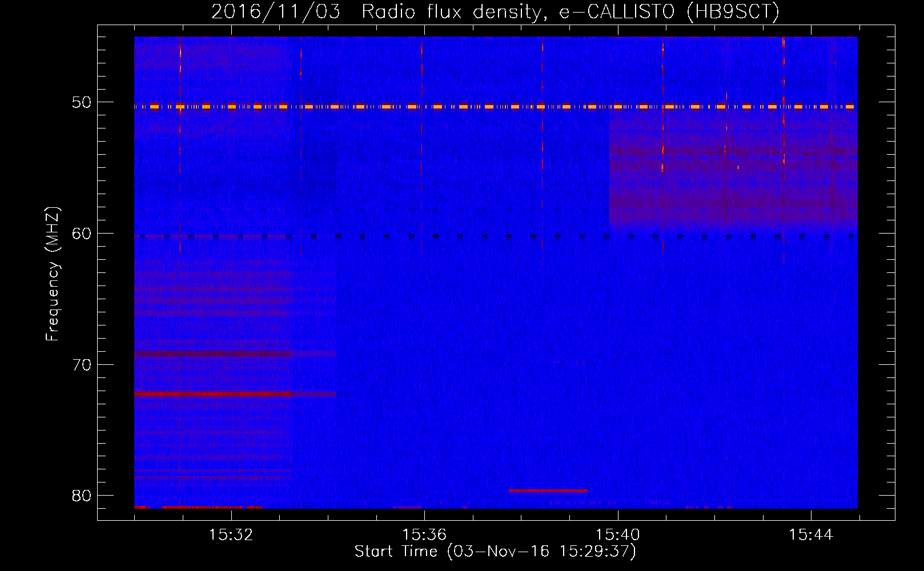This screenshot has width=924, height=571.
Task: Click the 50 frequency tick label
Action: pyautogui.click(x=82, y=103)
